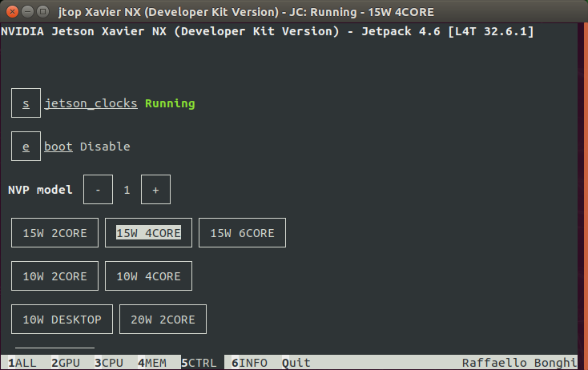The image size is (588, 370).
Task: Select the 10W DESKTOP power mode
Action: click(x=62, y=319)
